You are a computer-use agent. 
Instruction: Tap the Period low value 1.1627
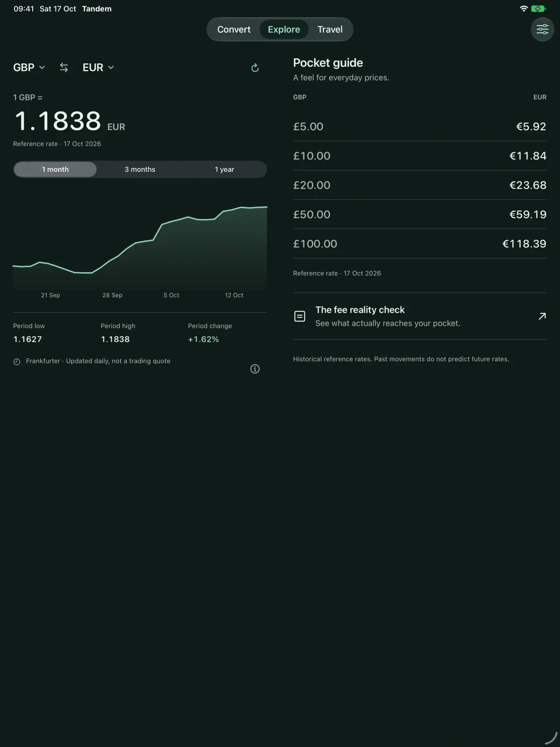tap(28, 339)
